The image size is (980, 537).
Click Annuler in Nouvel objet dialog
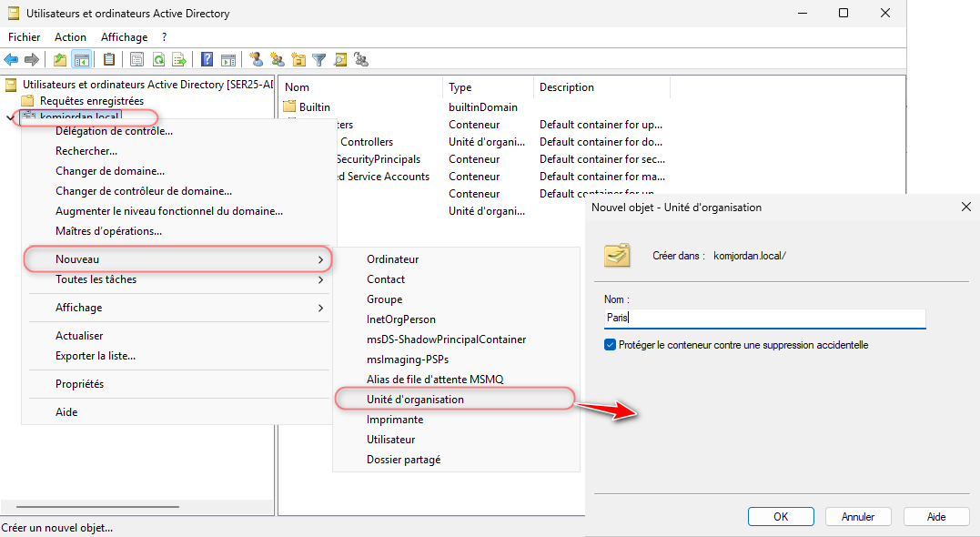(x=858, y=516)
